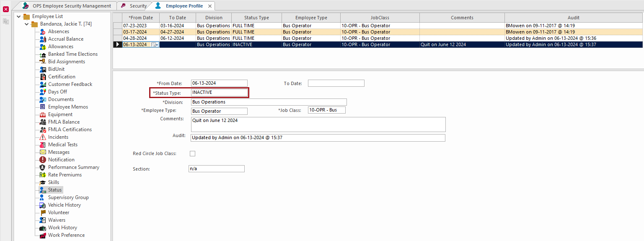The height and width of the screenshot is (241, 644).
Task: Collapse the Employee List tree node
Action: pos(19,16)
